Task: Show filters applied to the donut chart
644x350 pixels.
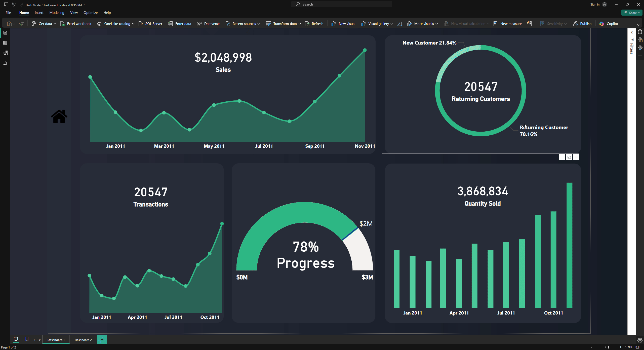Action: click(x=562, y=157)
